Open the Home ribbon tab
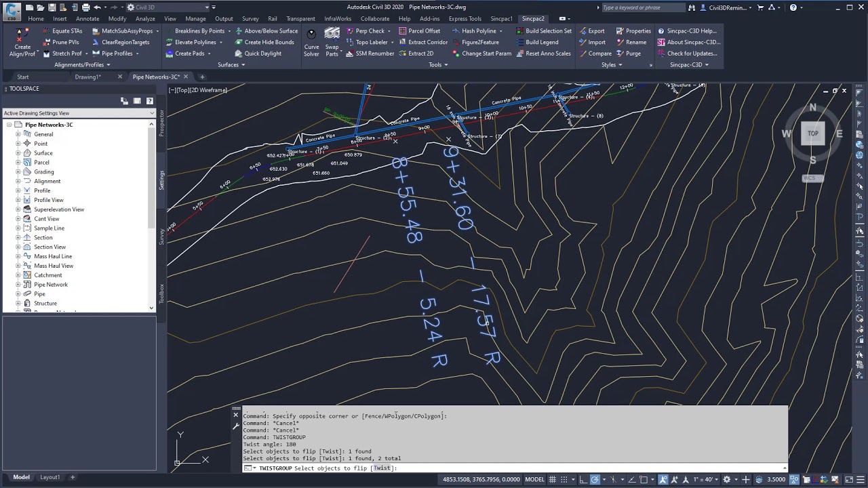This screenshot has height=488, width=868. 36,19
